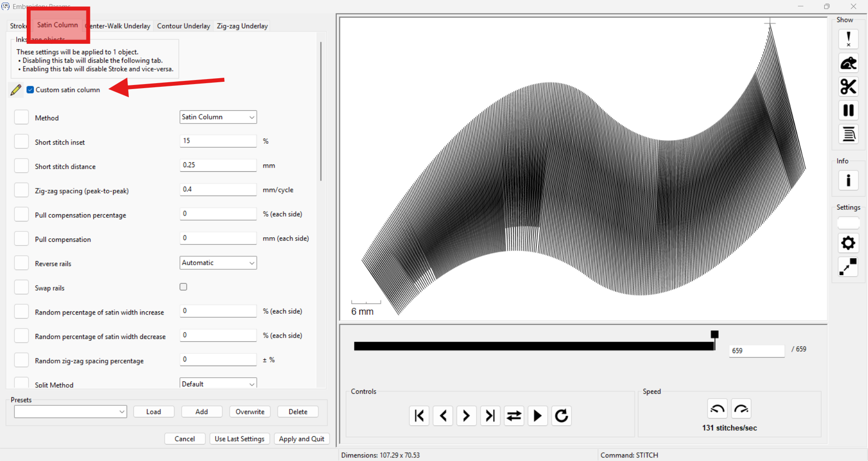Click the blank color swatch under Settings
Viewport: 868px width, 461px height.
coord(848,223)
